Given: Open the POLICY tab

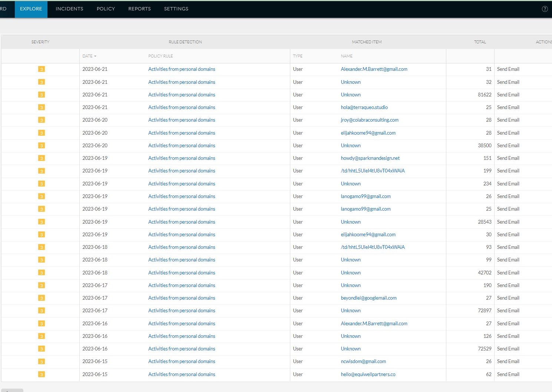Looking at the screenshot, I should [x=106, y=9].
